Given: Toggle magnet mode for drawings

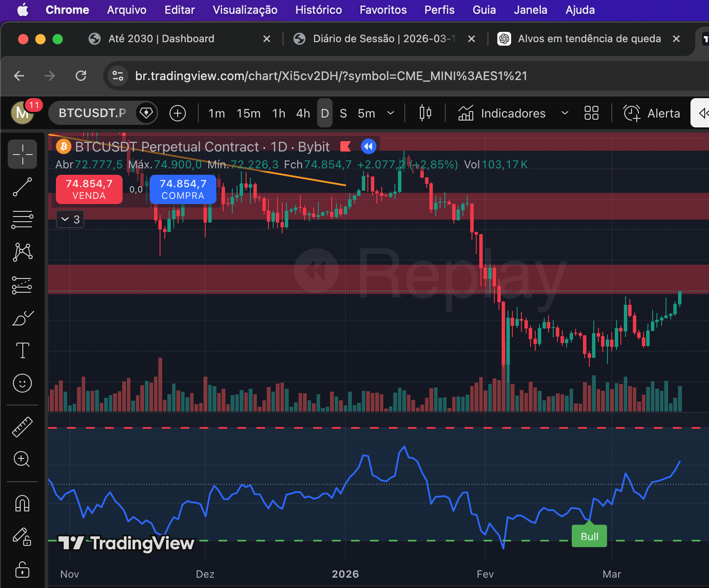Looking at the screenshot, I should (x=22, y=503).
